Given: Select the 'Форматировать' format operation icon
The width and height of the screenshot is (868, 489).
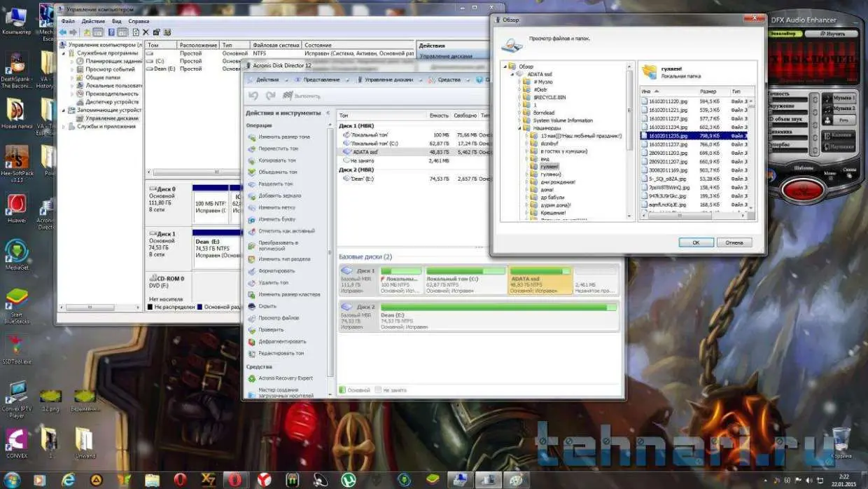Looking at the screenshot, I should click(252, 270).
